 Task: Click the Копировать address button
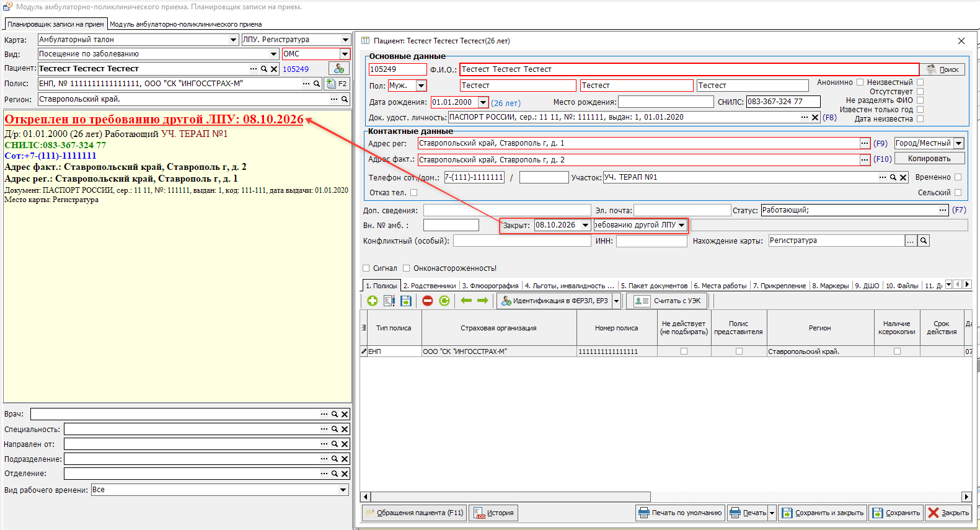point(929,159)
